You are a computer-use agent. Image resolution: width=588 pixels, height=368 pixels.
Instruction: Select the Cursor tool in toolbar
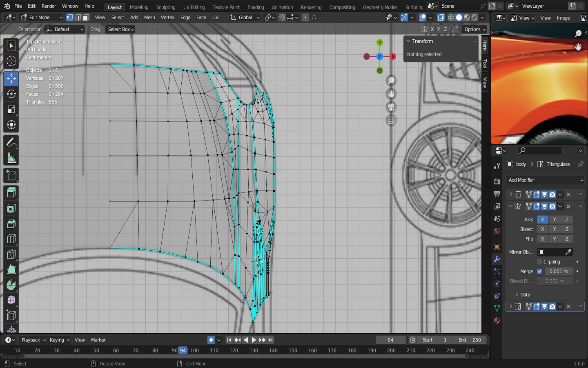tap(11, 61)
